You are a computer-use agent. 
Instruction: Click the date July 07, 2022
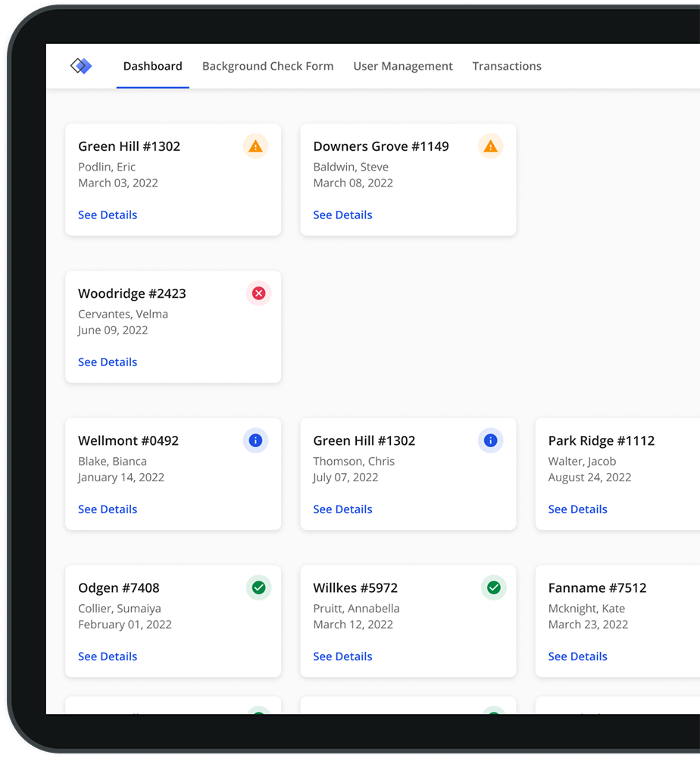click(345, 477)
